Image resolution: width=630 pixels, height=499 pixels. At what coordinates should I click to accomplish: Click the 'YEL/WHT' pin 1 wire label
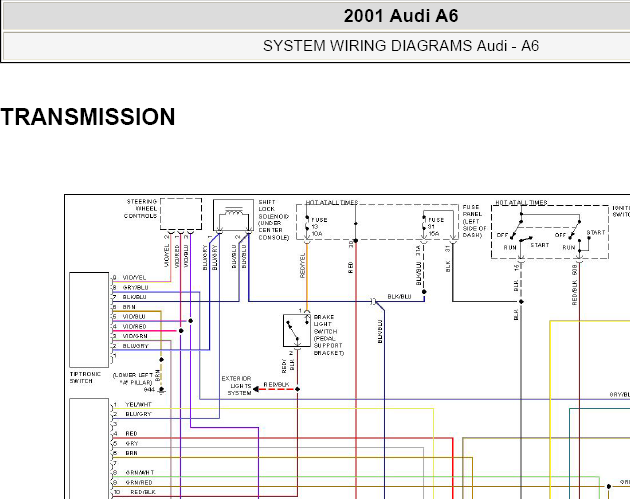tap(138, 405)
